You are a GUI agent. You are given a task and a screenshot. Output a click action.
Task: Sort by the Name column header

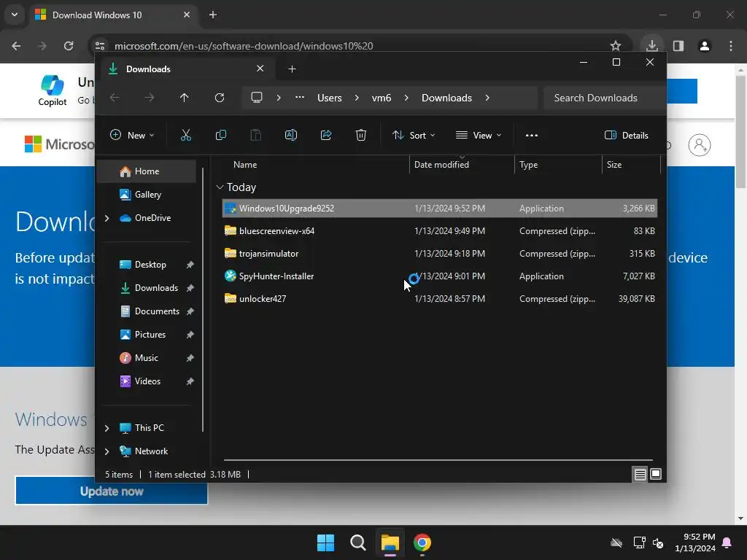(x=245, y=165)
